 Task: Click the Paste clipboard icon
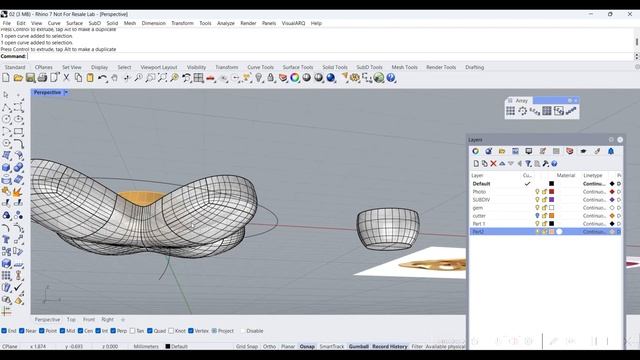click(x=90, y=78)
